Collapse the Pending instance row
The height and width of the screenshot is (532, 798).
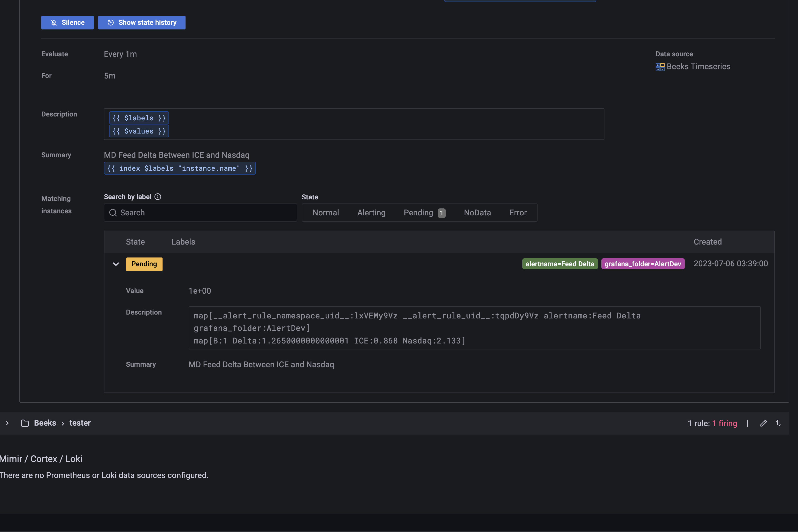[x=116, y=264]
